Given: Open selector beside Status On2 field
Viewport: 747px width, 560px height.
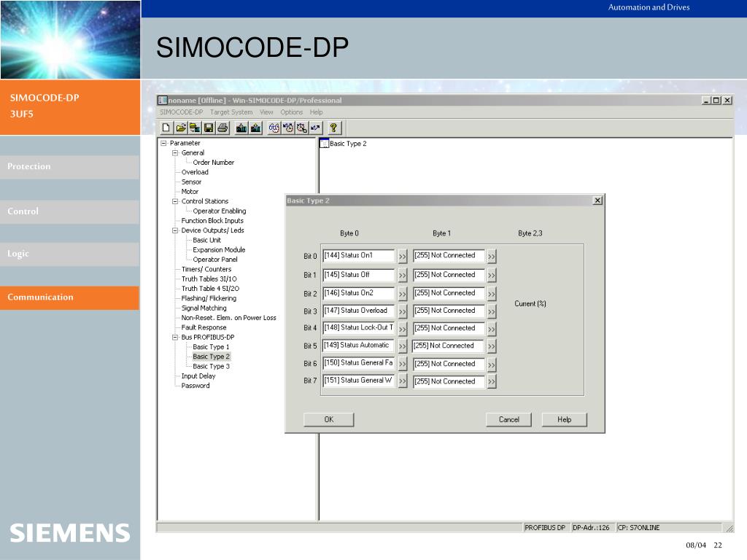Looking at the screenshot, I should click(x=403, y=294).
